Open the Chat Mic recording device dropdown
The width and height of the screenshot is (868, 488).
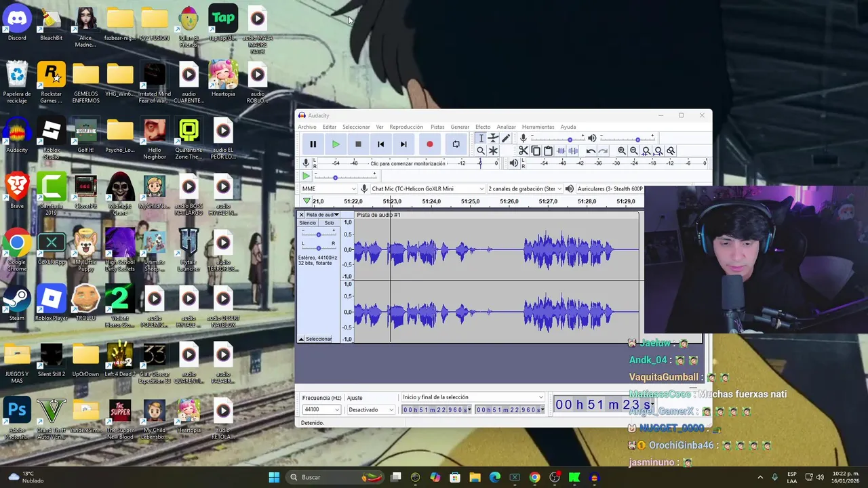pyautogui.click(x=427, y=188)
